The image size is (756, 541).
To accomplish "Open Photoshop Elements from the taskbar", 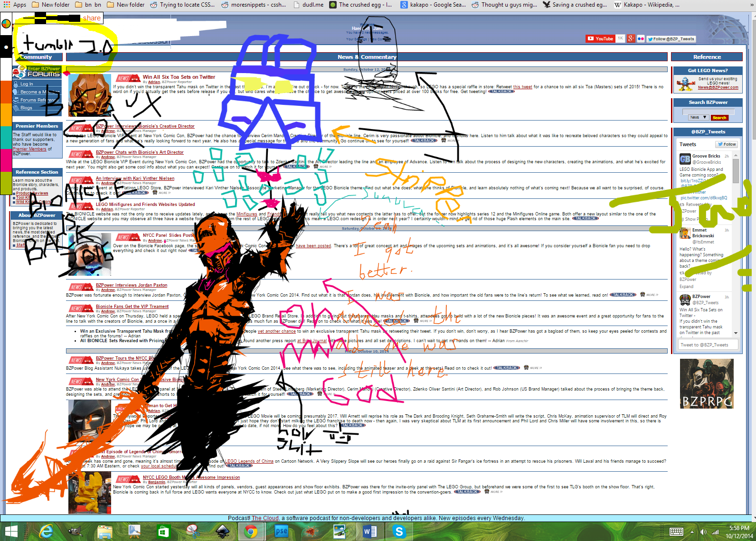I will [281, 532].
